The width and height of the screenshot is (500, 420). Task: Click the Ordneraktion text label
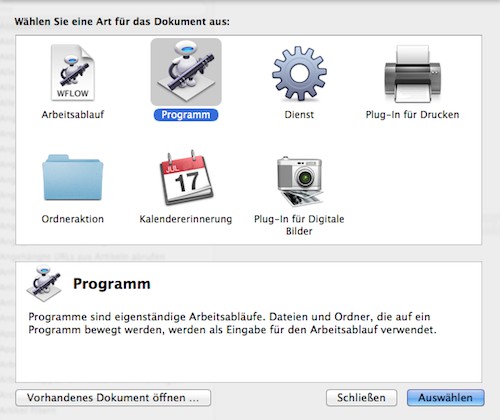tap(73, 219)
